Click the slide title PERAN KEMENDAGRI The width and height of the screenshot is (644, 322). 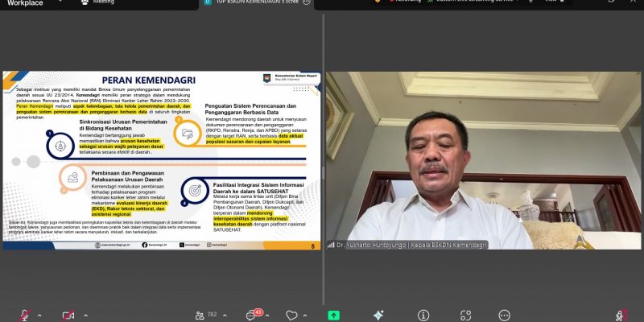[x=149, y=80]
